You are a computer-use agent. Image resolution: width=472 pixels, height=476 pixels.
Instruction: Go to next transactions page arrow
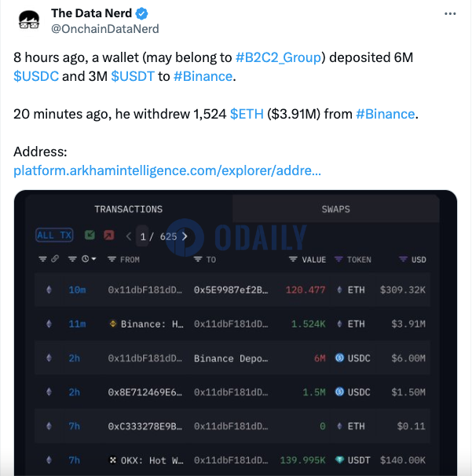click(185, 236)
